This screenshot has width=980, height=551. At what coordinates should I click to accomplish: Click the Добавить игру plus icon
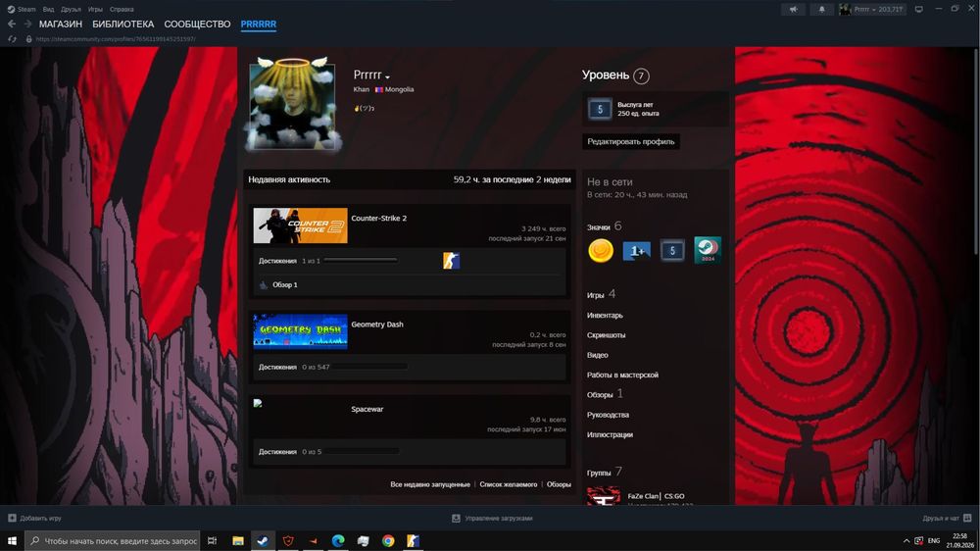[12, 518]
